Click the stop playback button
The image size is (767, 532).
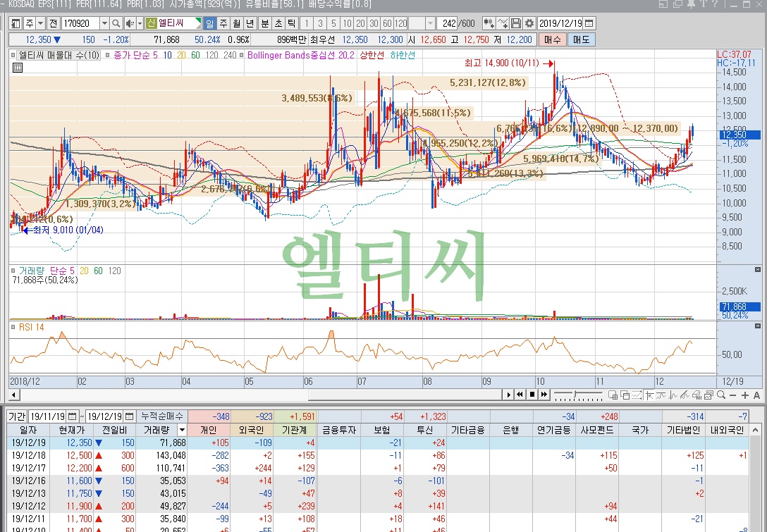532,395
